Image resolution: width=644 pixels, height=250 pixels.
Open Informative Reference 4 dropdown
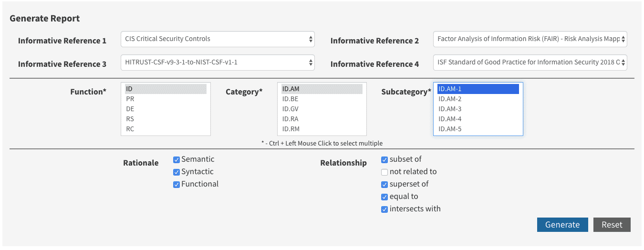pos(530,62)
